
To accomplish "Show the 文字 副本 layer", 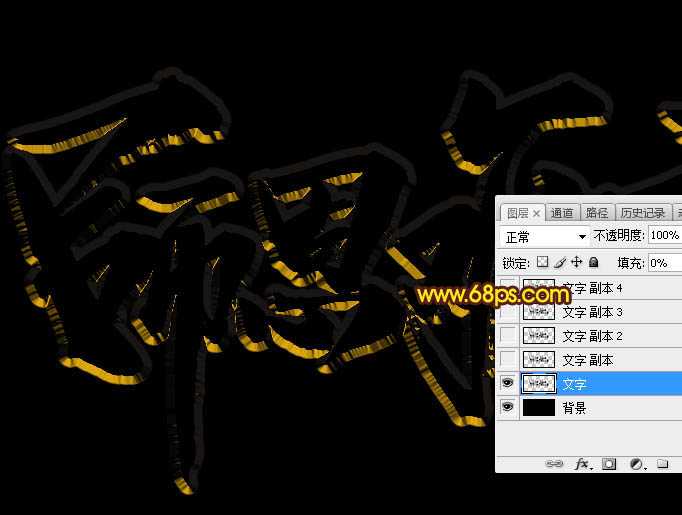I will 508,359.
